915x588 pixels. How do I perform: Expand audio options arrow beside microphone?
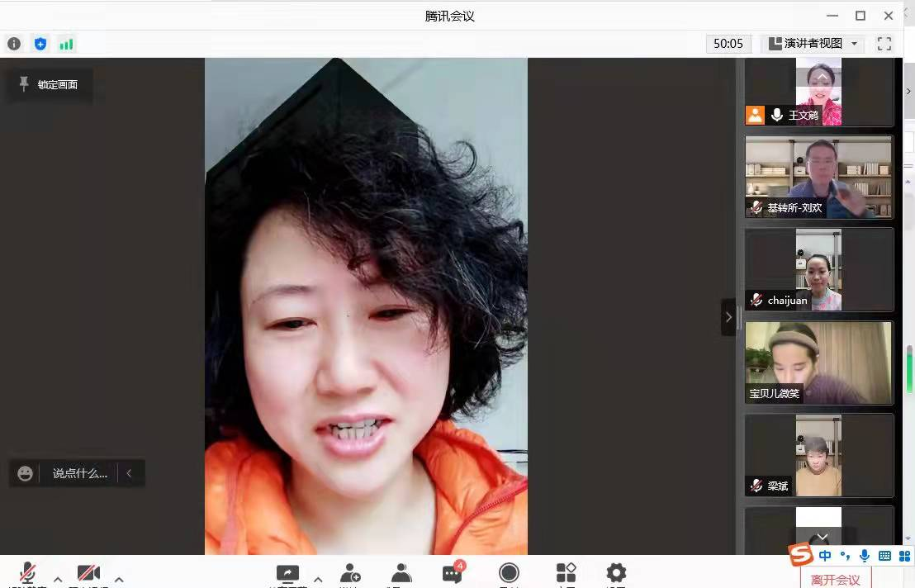tap(58, 579)
